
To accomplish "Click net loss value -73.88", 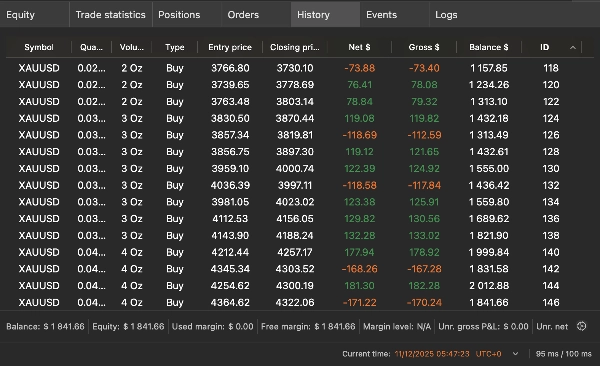I will tap(359, 68).
